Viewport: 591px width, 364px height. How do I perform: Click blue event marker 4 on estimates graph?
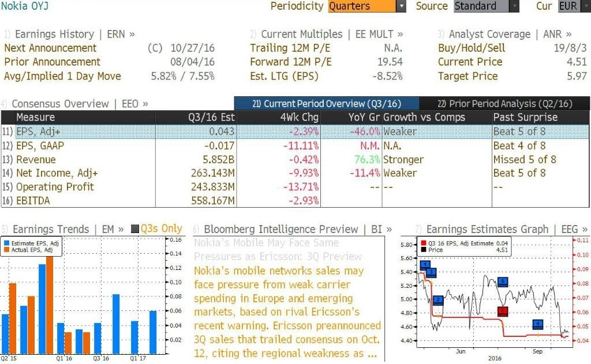[538, 324]
